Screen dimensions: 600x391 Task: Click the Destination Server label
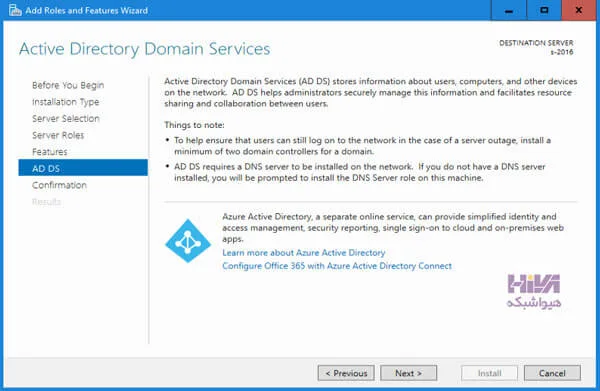pos(536,43)
